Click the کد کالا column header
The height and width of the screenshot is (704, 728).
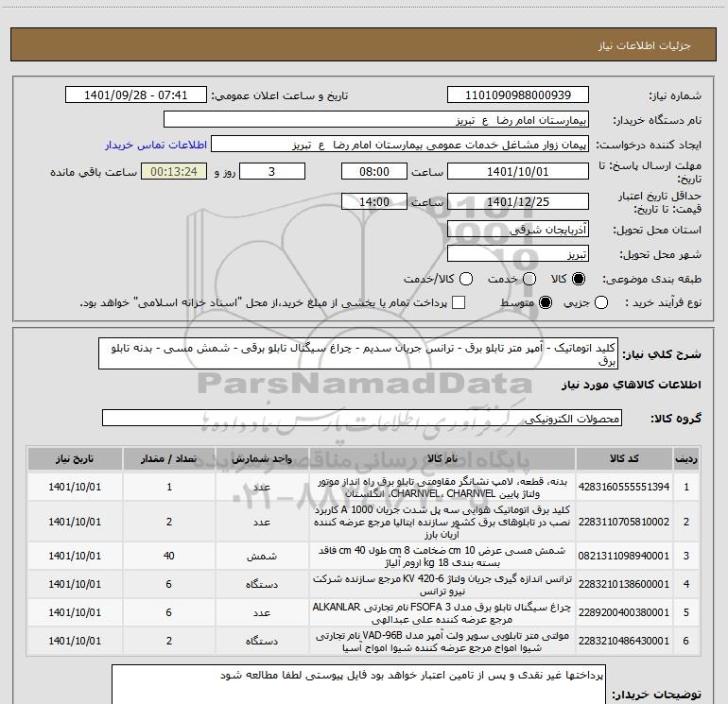624,459
